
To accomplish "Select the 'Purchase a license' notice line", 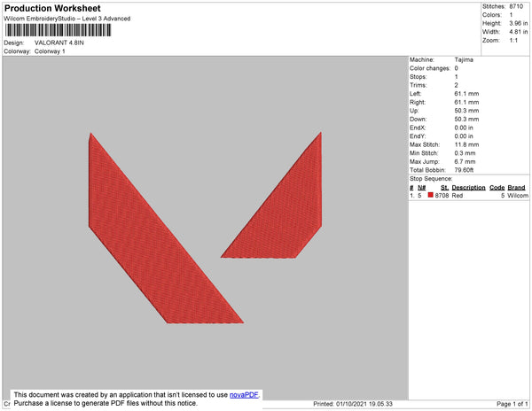I will pyautogui.click(x=106, y=403).
